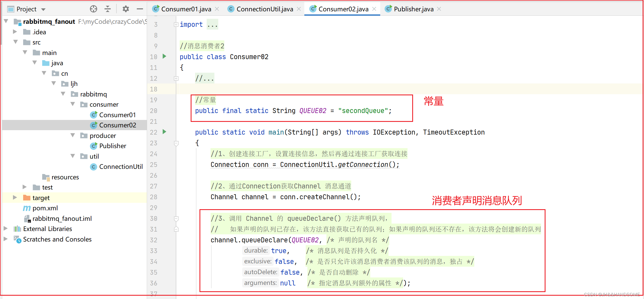This screenshot has width=644, height=299.
Task: Click the resources folder icon
Action: [46, 177]
